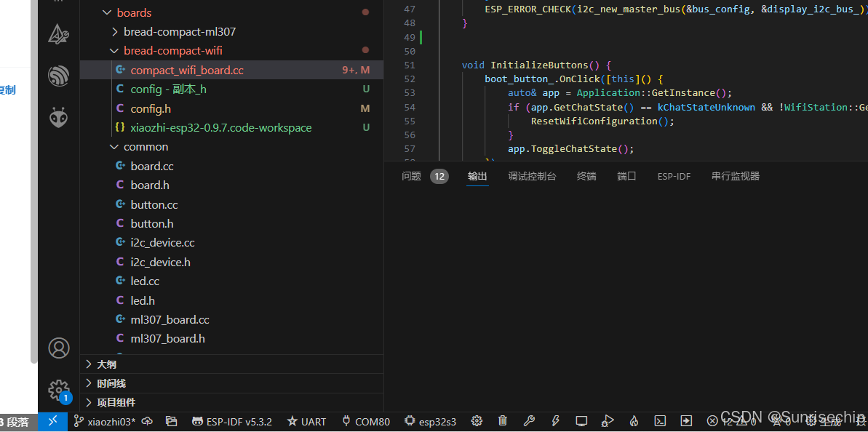Switch to the ESP-IDF panel tab
The height and width of the screenshot is (432, 868).
674,177
